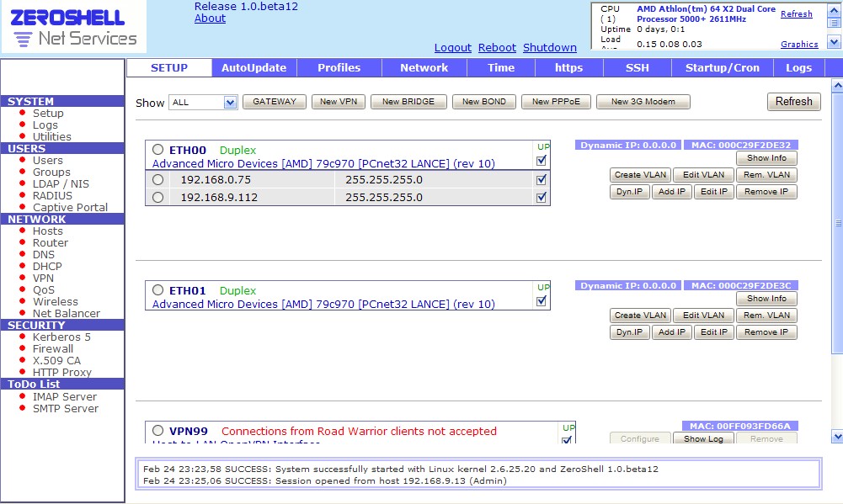Image resolution: width=843 pixels, height=504 pixels.
Task: Open X.509 CA in the sidebar
Action: pyautogui.click(x=56, y=360)
